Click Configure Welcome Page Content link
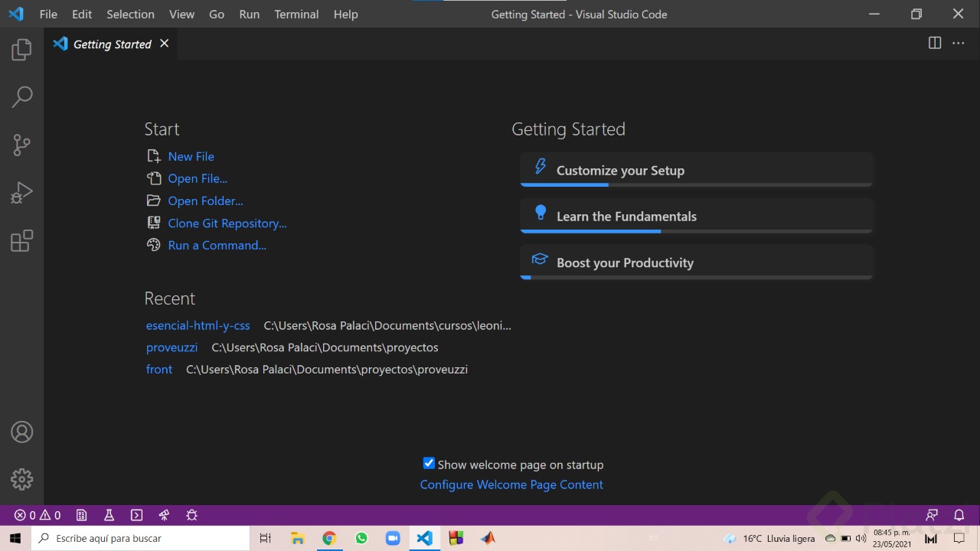 [x=511, y=484]
